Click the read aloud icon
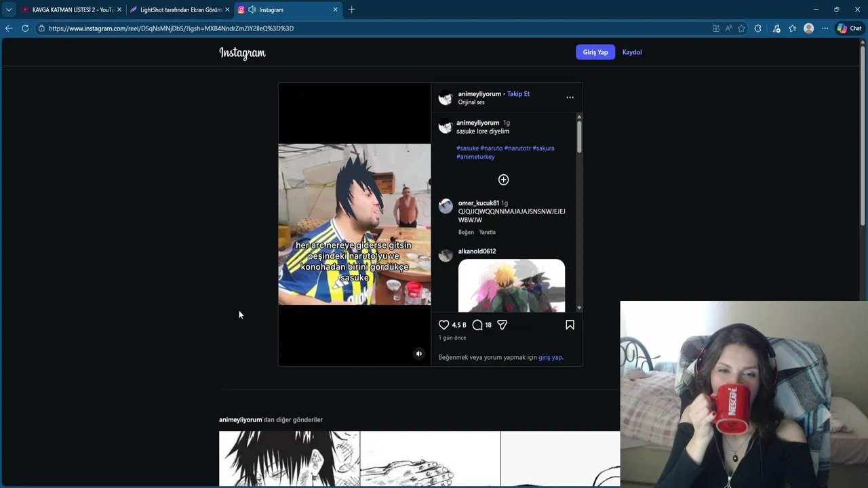The width and height of the screenshot is (868, 488). coord(729,28)
